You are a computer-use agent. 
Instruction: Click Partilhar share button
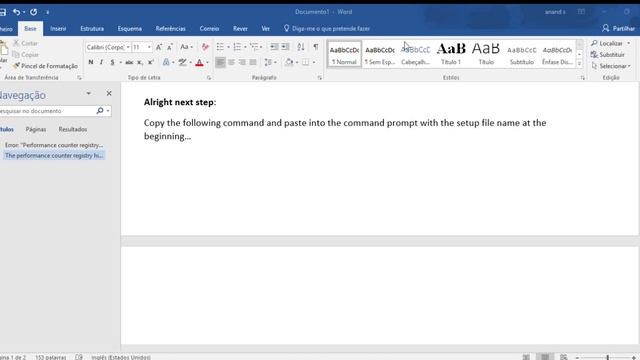click(618, 28)
